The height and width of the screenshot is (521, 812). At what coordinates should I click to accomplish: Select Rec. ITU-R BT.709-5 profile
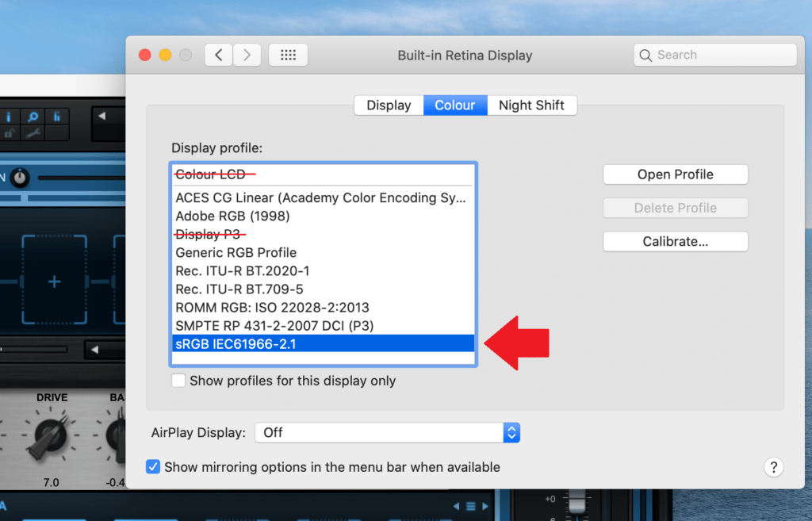click(x=324, y=289)
